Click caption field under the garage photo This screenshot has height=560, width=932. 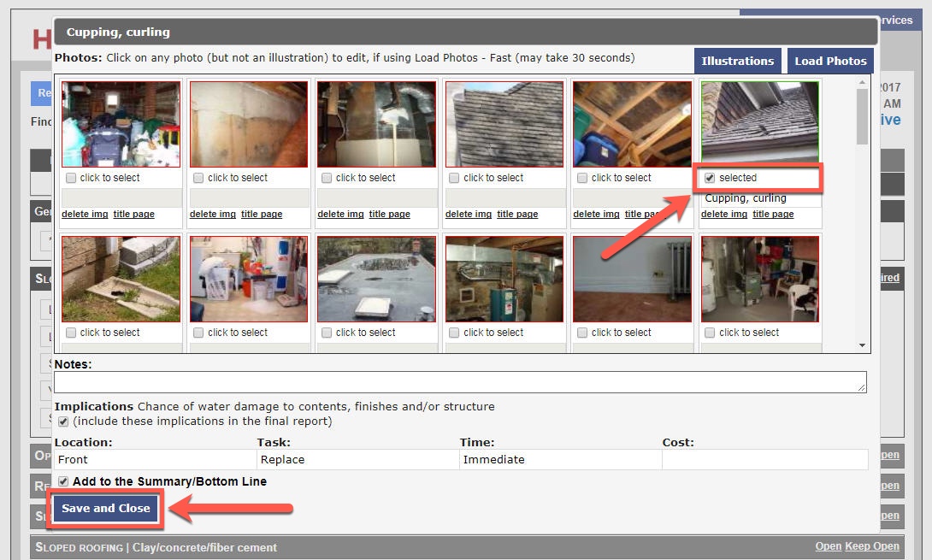(x=121, y=198)
